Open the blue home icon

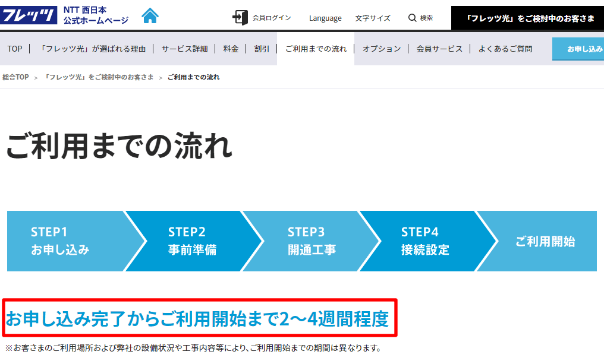click(x=150, y=16)
